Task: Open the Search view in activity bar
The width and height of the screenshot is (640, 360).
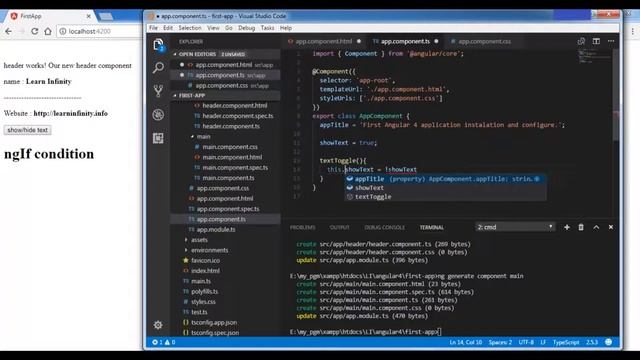Action: pyautogui.click(x=158, y=67)
